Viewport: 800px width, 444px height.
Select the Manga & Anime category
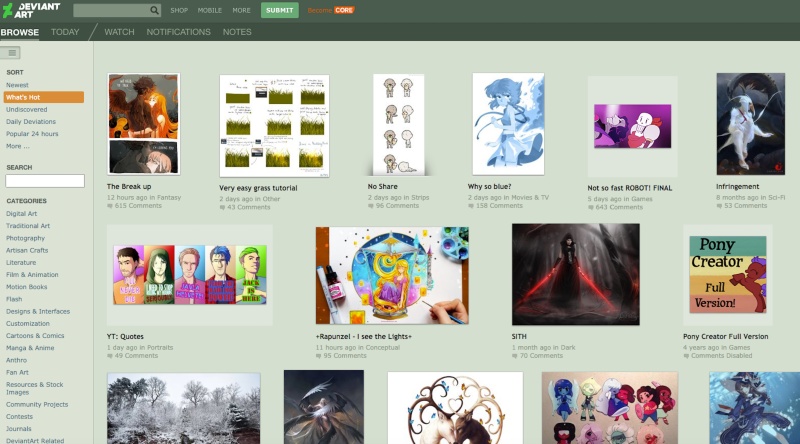click(30, 348)
